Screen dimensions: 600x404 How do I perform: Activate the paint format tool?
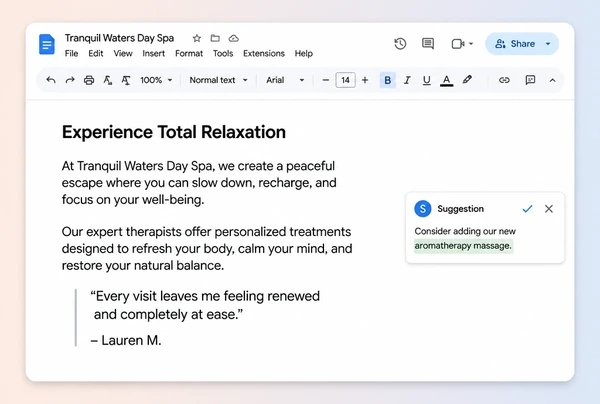point(126,80)
